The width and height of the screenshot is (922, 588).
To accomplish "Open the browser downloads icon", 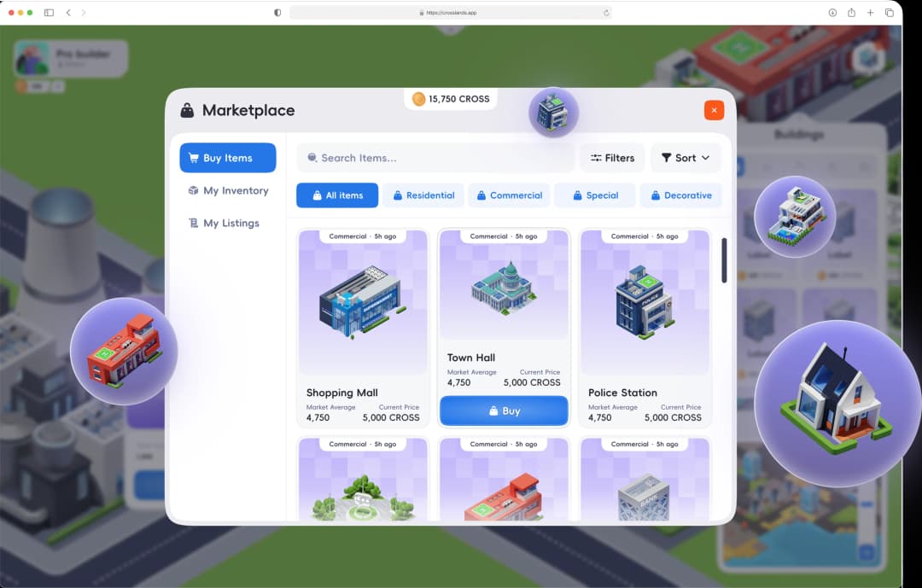I will (832, 12).
